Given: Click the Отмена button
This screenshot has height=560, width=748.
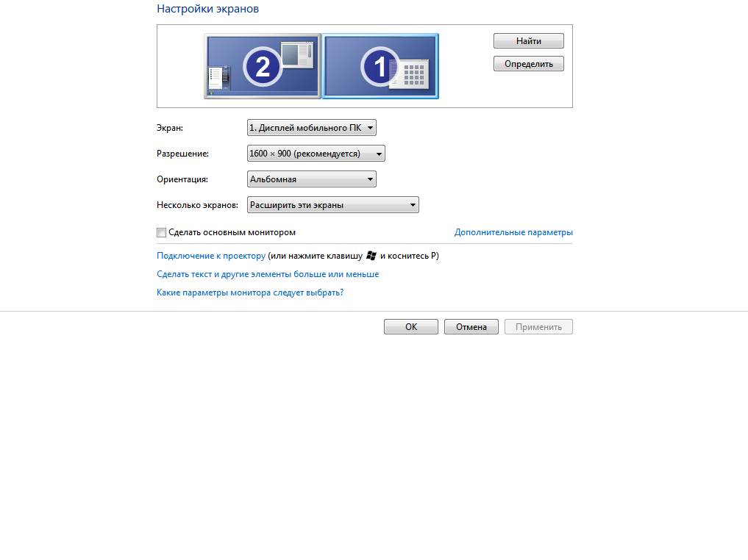Looking at the screenshot, I should pyautogui.click(x=471, y=327).
